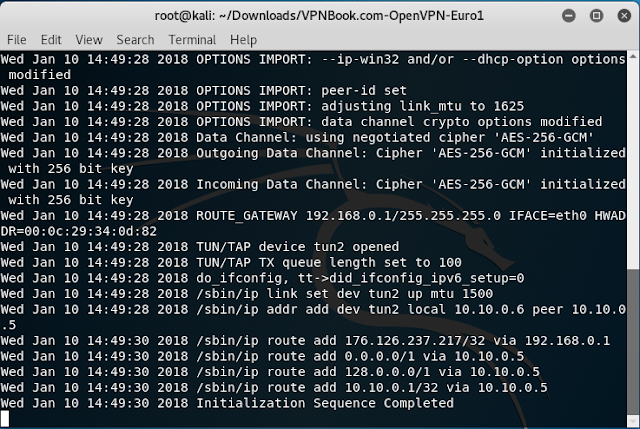
Task: Click the ROUTE_GATEWAY 192.168.0.1 line
Action: tap(313, 223)
